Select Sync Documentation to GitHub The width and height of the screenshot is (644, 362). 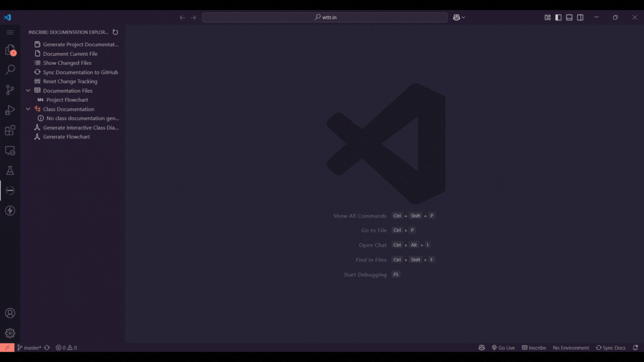pyautogui.click(x=73, y=72)
